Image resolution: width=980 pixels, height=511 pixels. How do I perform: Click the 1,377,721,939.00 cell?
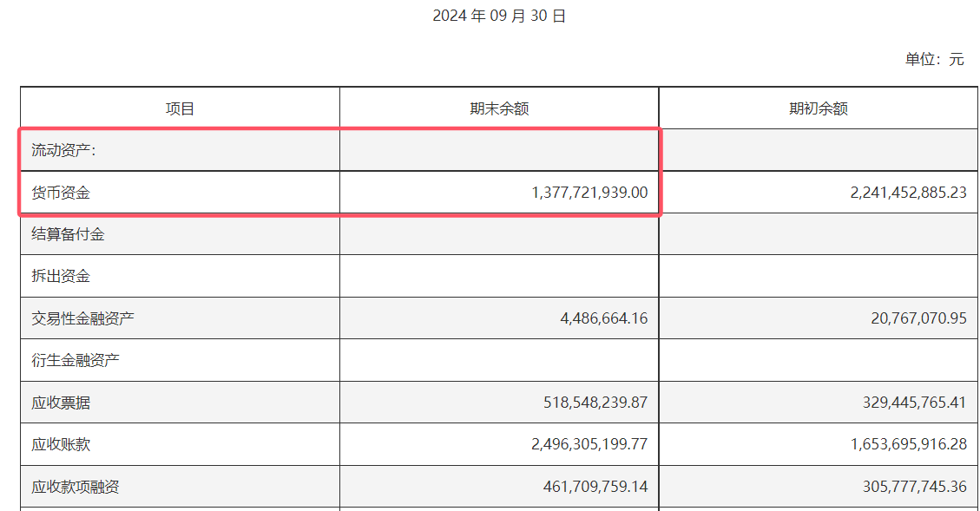coord(589,193)
